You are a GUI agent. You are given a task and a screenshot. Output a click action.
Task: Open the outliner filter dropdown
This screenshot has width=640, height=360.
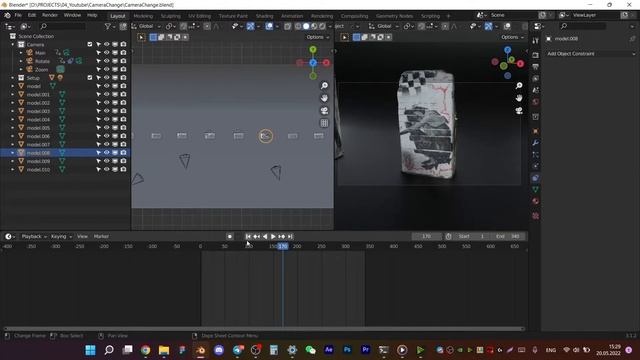pyautogui.click(x=109, y=26)
